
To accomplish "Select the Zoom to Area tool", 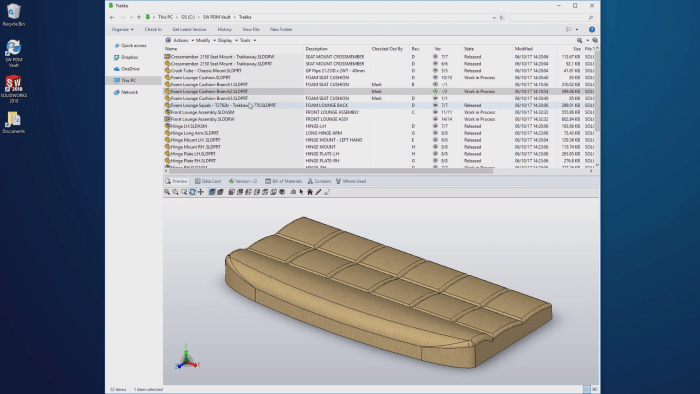I will tap(175, 192).
